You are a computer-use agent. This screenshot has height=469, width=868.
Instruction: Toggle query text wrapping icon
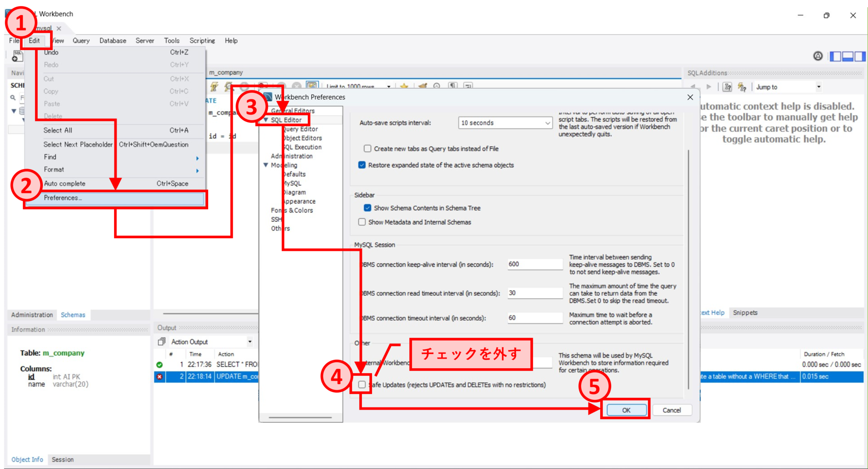468,86
